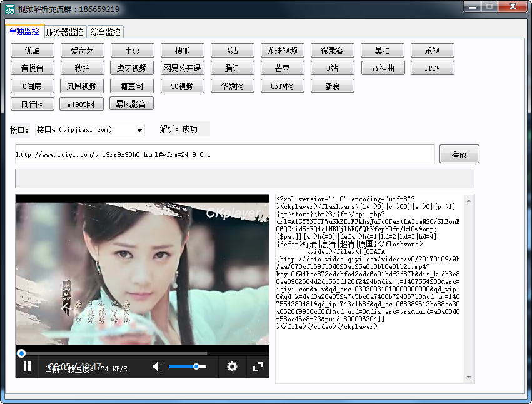Viewport: 532px width, 404px height.
Task: Open the 接口 interface dropdown
Action: [140, 130]
